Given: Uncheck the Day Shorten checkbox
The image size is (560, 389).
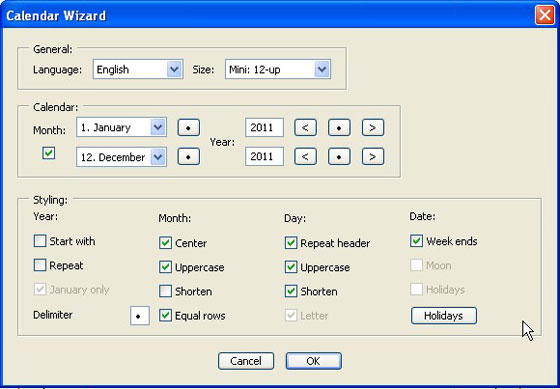Looking at the screenshot, I should coord(291,291).
